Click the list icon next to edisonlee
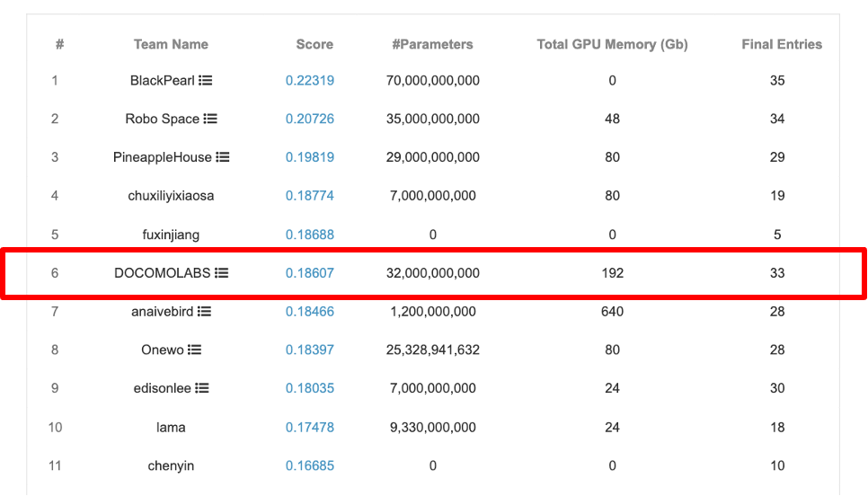The image size is (868, 496). (x=202, y=388)
